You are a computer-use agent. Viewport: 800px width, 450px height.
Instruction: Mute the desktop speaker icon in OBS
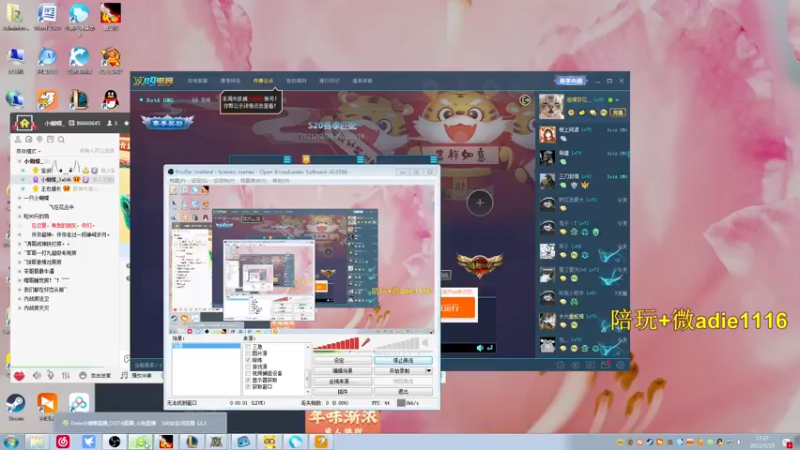[x=424, y=343]
